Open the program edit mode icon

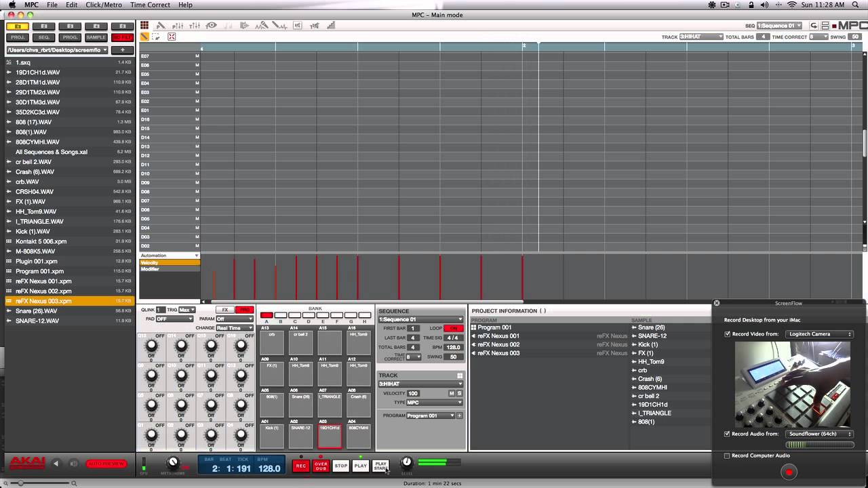[161, 26]
